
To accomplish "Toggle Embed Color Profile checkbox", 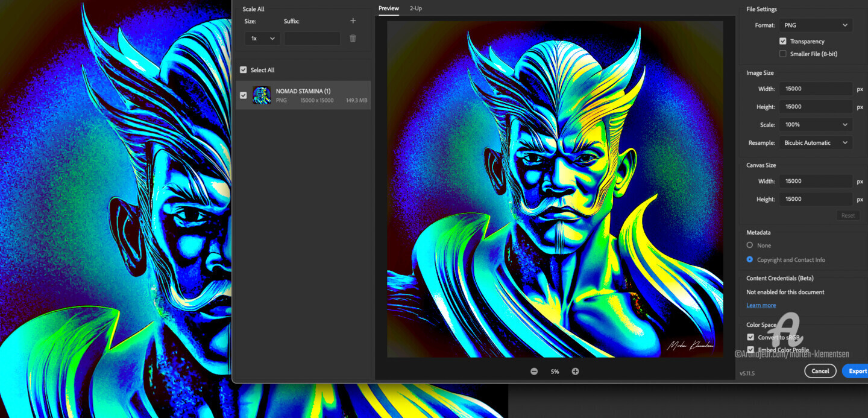I will (x=750, y=350).
